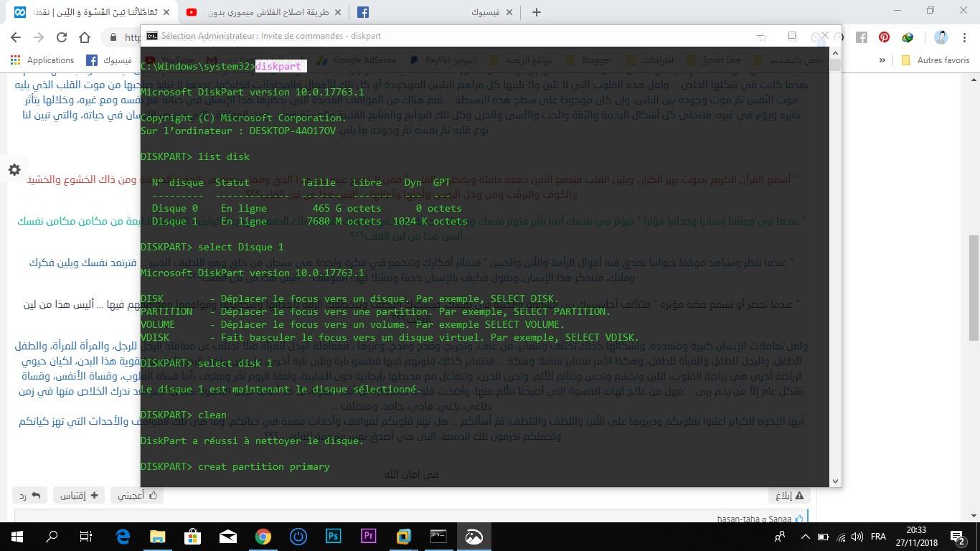This screenshot has height=551, width=980.
Task: Open Autres favoris bookmarks folder
Action: click(x=936, y=60)
